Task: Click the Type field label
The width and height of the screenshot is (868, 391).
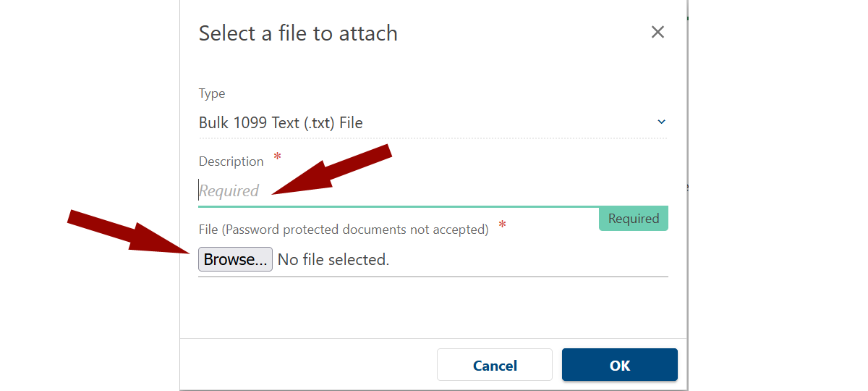Action: point(212,93)
